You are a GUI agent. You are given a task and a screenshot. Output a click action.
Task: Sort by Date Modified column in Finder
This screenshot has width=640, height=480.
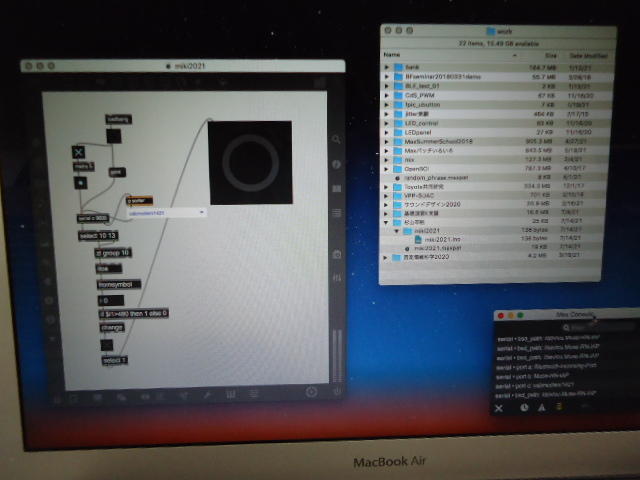point(588,56)
